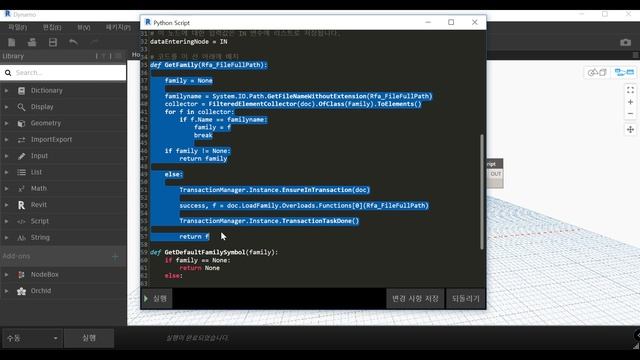The height and width of the screenshot is (360, 640).
Task: Open the run mode dropdown in bottom bar
Action: [33, 338]
